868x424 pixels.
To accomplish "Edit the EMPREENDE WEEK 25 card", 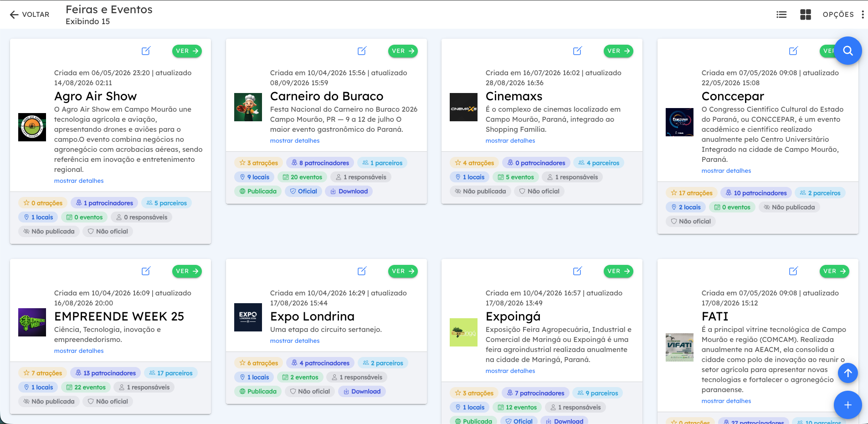I will click(x=146, y=271).
